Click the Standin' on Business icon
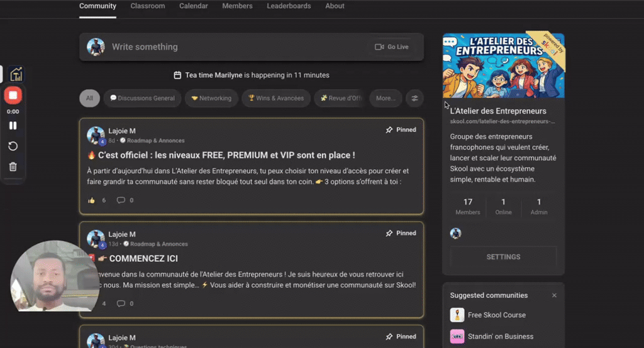 tap(457, 337)
